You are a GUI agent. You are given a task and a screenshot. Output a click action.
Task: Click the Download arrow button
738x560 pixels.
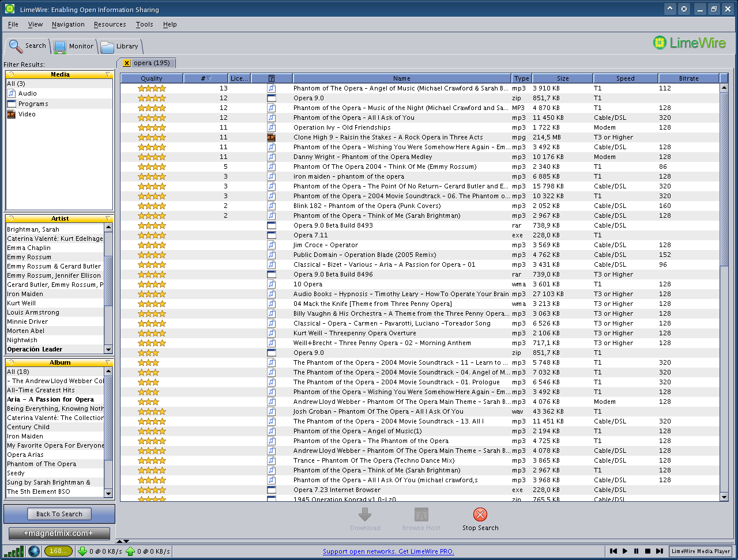(365, 514)
